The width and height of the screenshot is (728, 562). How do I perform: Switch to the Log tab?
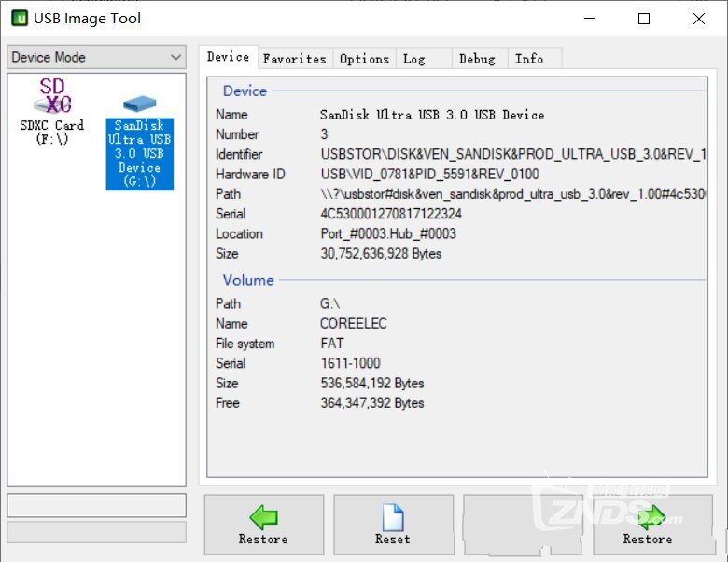[x=424, y=59]
